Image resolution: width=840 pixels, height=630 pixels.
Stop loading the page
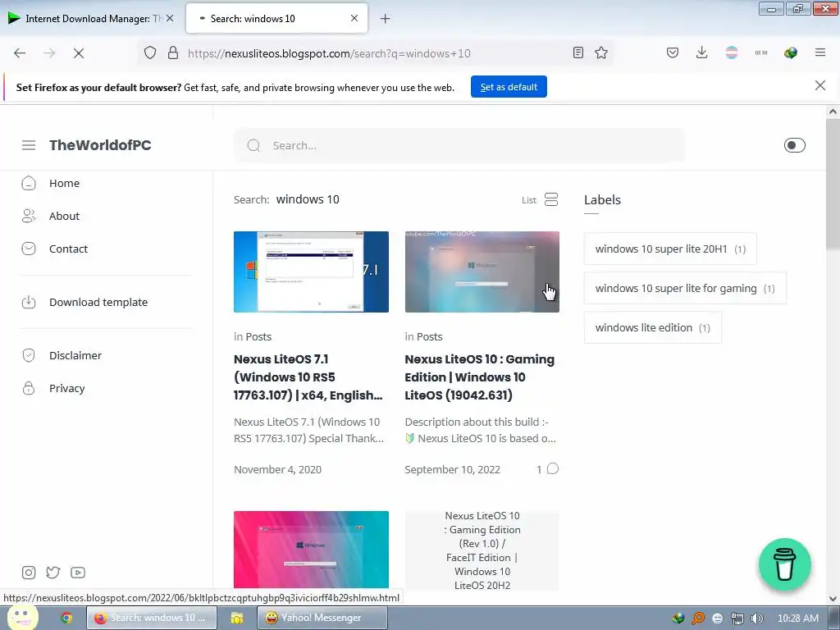(78, 53)
